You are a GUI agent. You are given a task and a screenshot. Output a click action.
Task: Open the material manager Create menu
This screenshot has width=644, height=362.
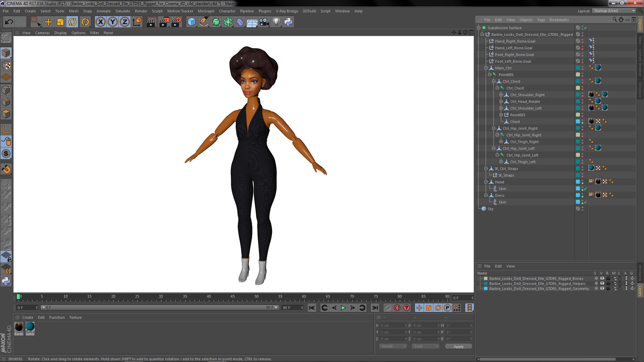(x=28, y=317)
